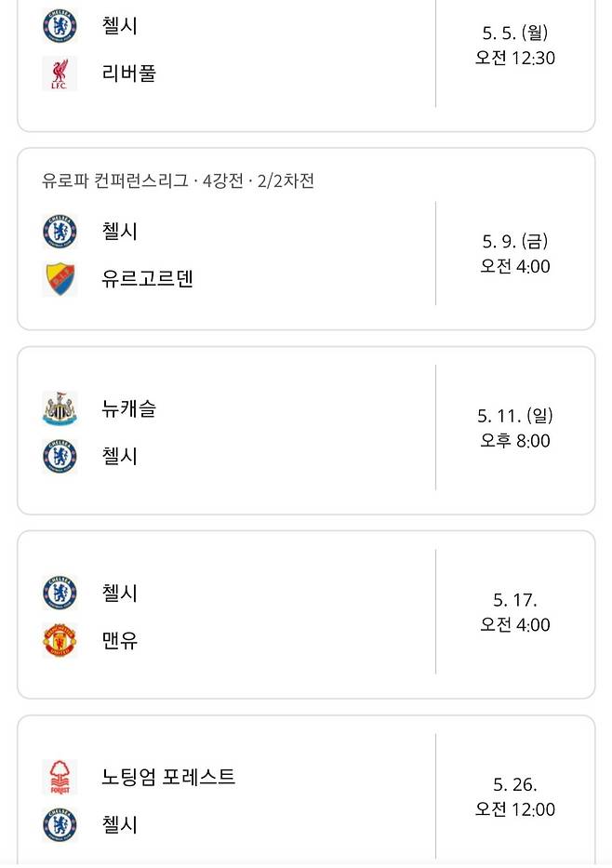
Task: Select the Manchester United logo
Action: click(x=58, y=641)
